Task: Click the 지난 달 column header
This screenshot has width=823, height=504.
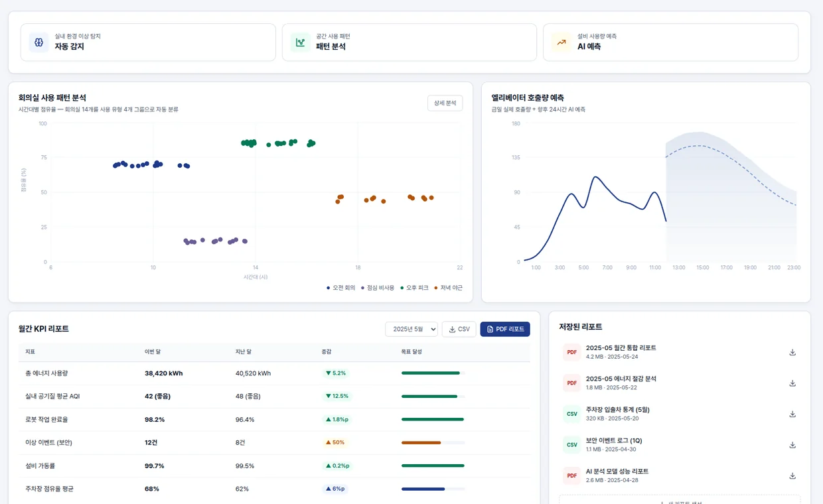Action: pyautogui.click(x=244, y=351)
